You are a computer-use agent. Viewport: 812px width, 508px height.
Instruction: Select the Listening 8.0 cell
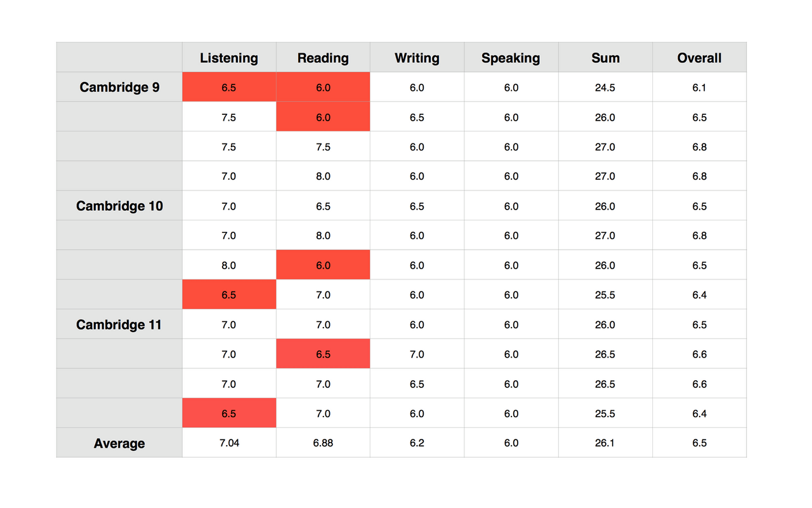point(229,265)
